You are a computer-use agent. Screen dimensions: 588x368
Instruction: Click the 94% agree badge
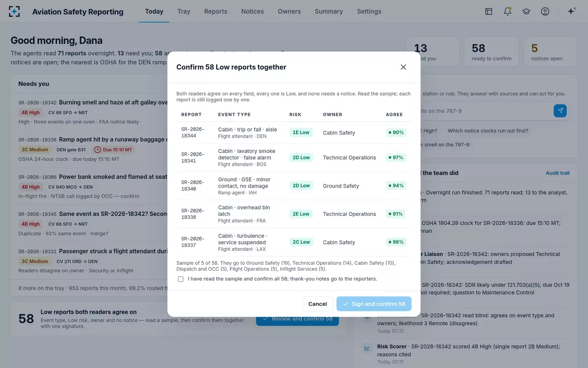(396, 186)
